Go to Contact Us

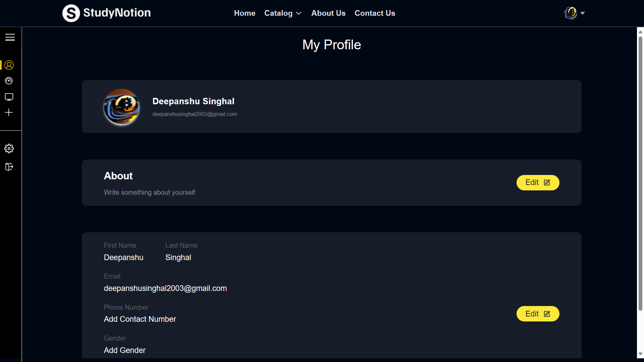tap(375, 13)
